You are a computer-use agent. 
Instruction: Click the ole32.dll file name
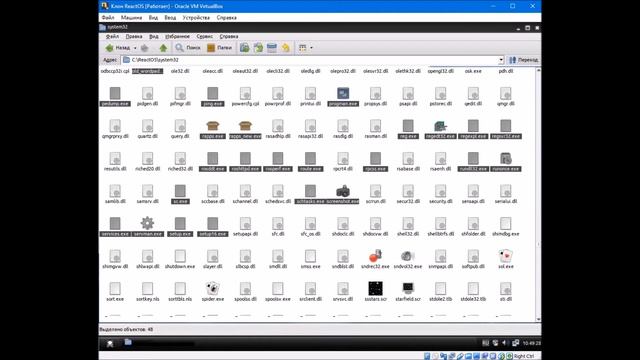[180, 71]
